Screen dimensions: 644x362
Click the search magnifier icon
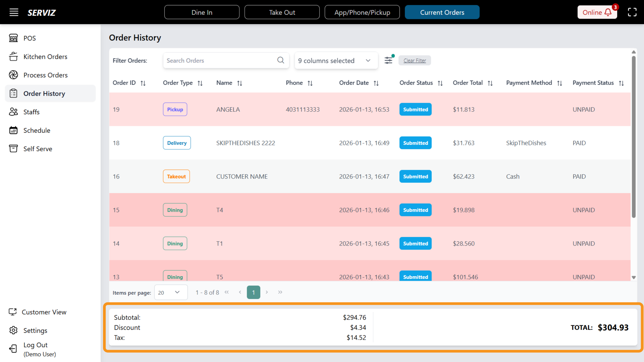coord(280,60)
